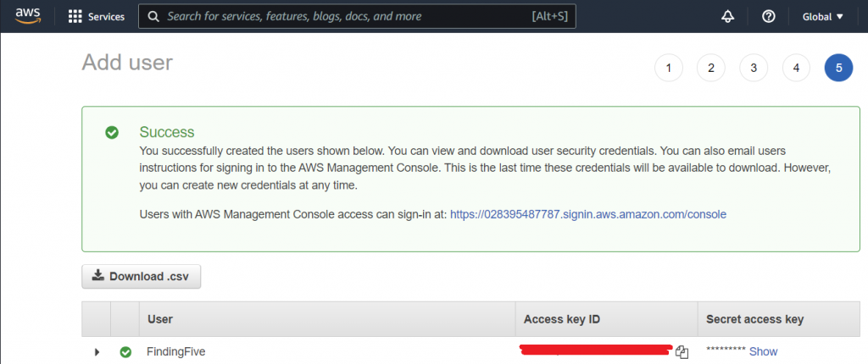Go to step 3 of Add user

pos(754,68)
